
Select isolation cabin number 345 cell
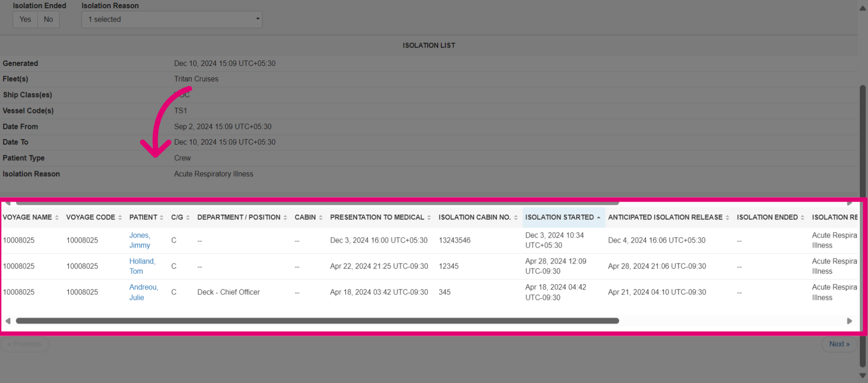pyautogui.click(x=444, y=292)
